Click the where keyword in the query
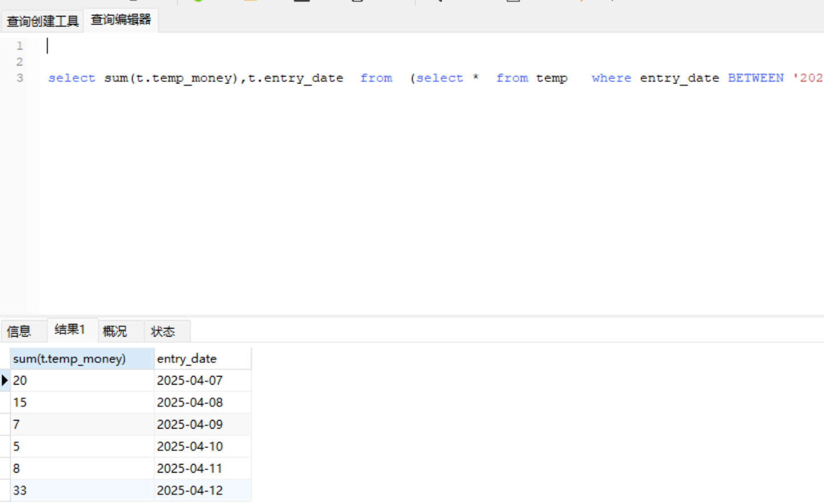 point(611,78)
